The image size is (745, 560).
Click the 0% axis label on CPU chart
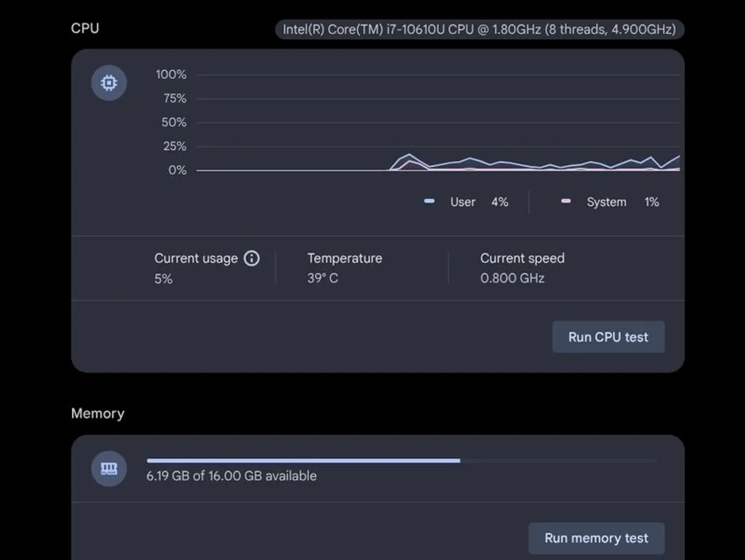(177, 170)
